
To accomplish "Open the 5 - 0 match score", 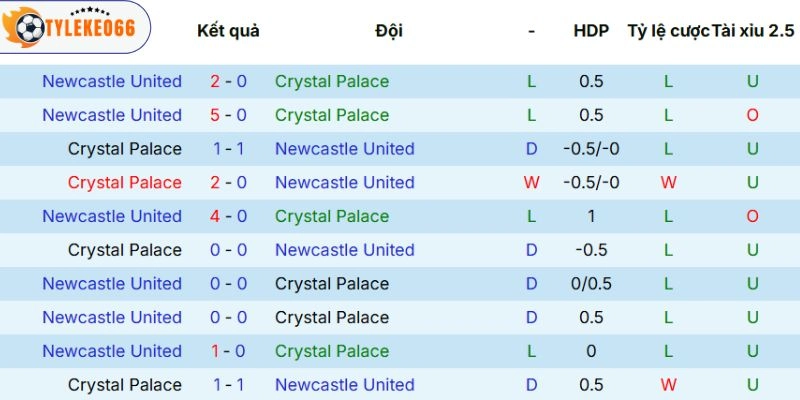I will pyautogui.click(x=229, y=115).
